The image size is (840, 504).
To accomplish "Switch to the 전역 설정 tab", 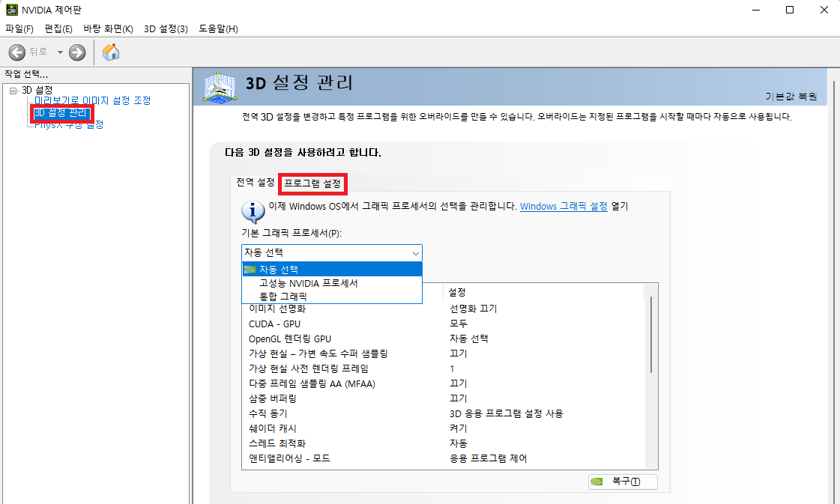I will point(255,183).
